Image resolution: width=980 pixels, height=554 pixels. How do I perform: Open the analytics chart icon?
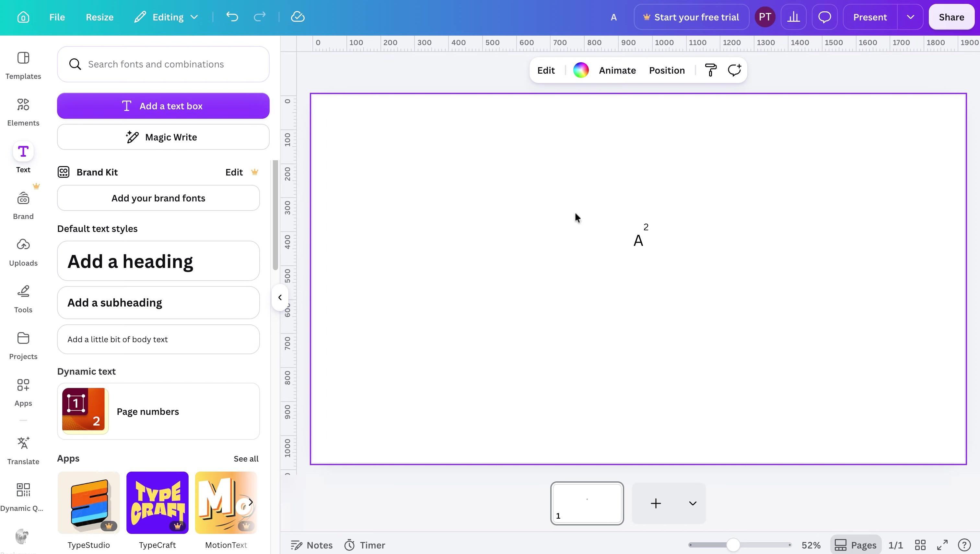click(x=794, y=17)
